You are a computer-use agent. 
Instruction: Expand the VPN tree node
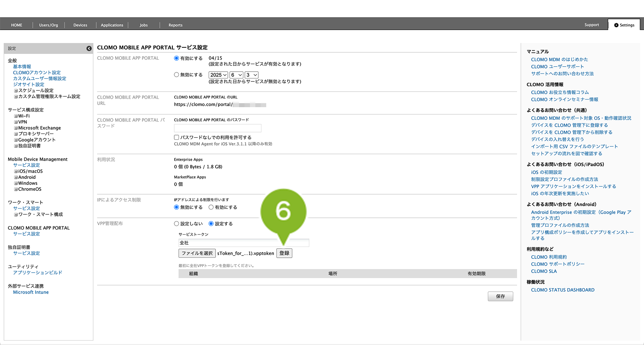16,122
